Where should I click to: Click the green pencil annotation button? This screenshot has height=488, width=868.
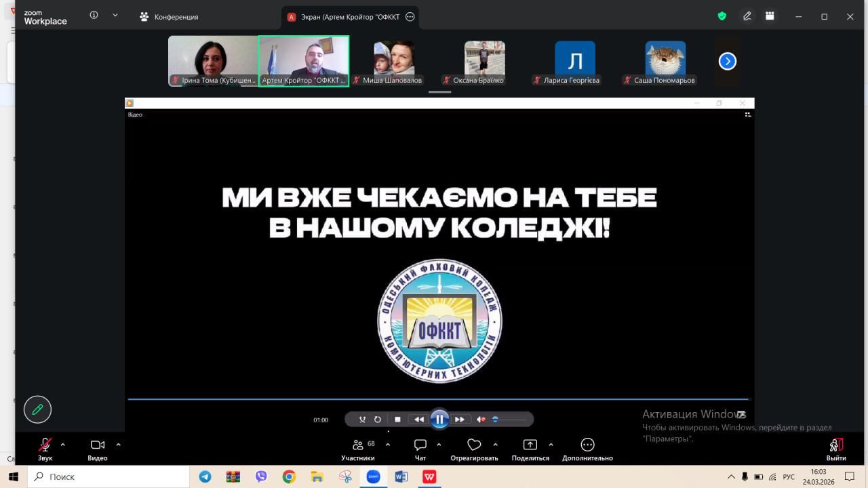point(37,409)
